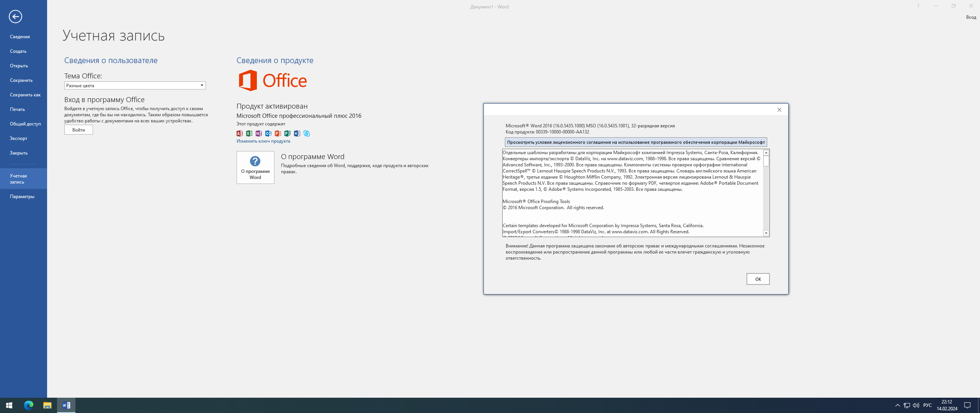980x413 pixels.
Task: Click the Access product icon
Action: pos(240,133)
